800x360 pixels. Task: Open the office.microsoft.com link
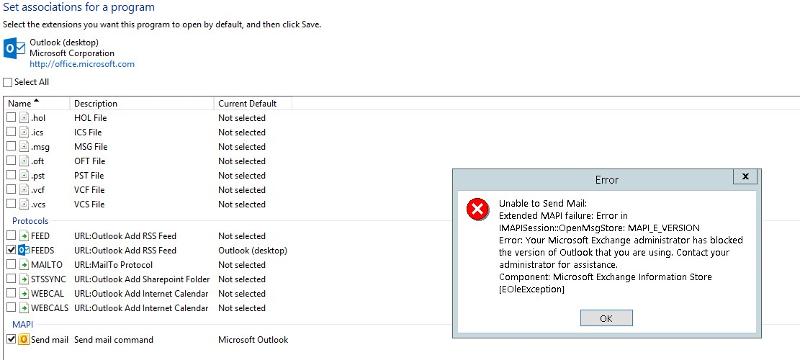click(82, 64)
